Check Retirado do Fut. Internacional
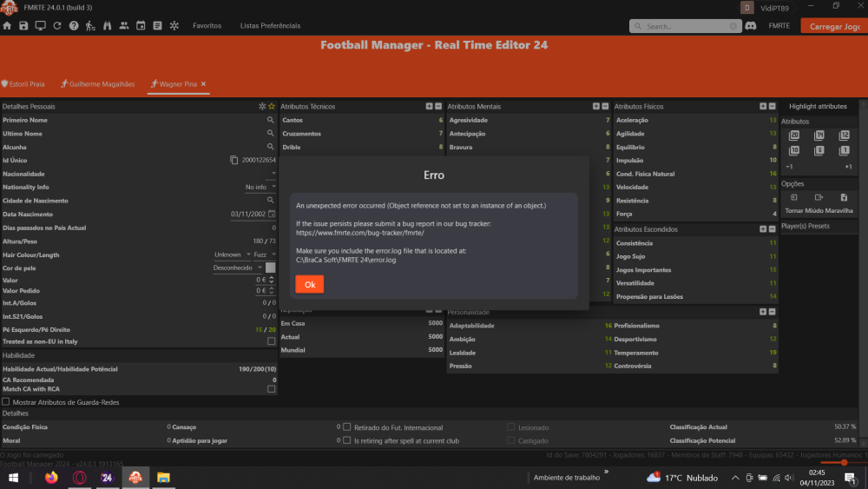This screenshot has width=868, height=489. [x=347, y=427]
